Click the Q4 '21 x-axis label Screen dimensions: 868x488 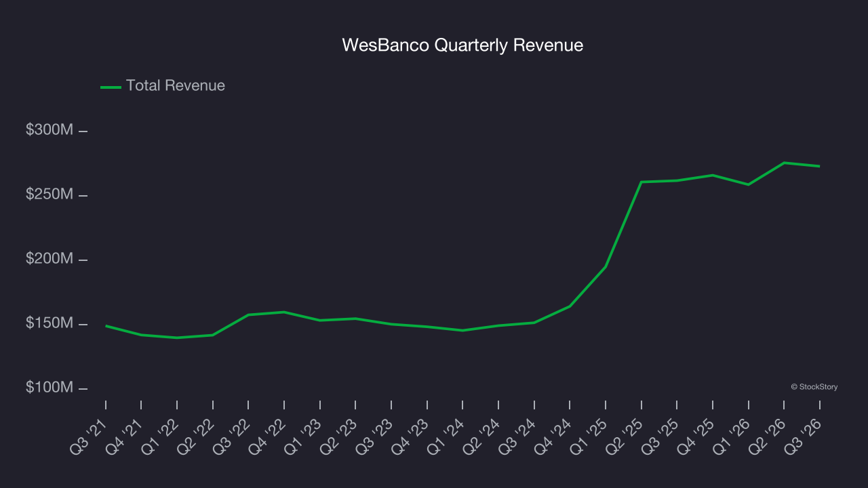[125, 436]
